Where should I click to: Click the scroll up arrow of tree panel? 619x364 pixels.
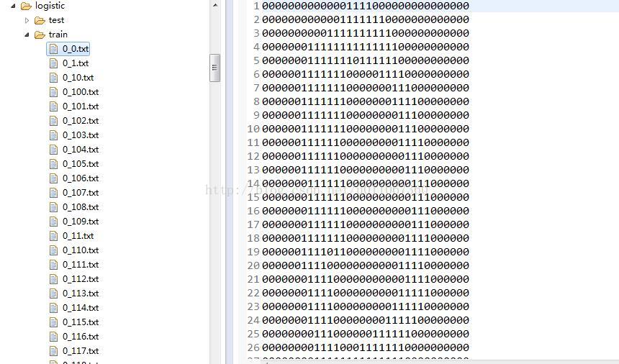(215, 5)
